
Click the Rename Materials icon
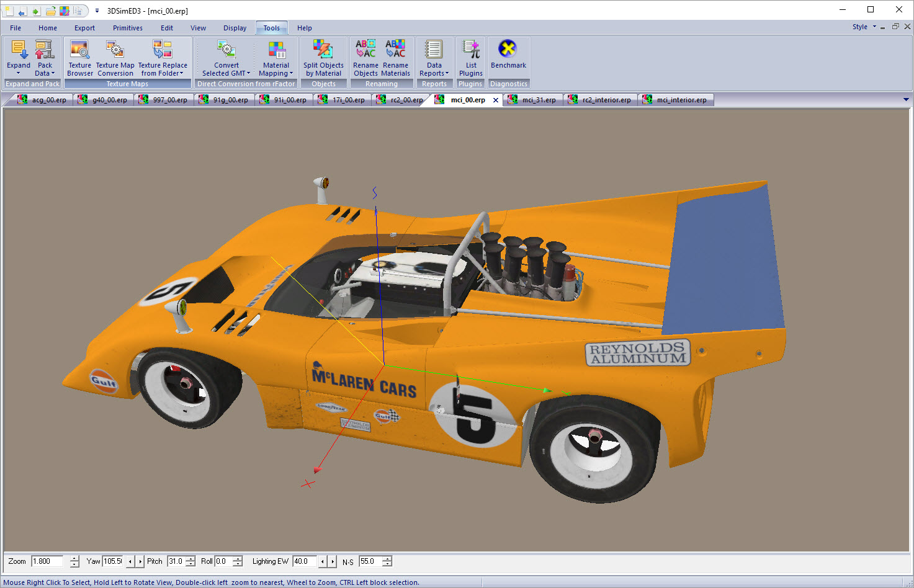tap(395, 49)
